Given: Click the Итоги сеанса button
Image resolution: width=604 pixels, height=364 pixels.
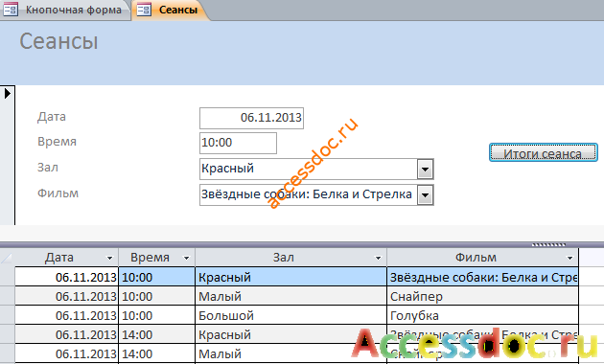Looking at the screenshot, I should coord(544,152).
